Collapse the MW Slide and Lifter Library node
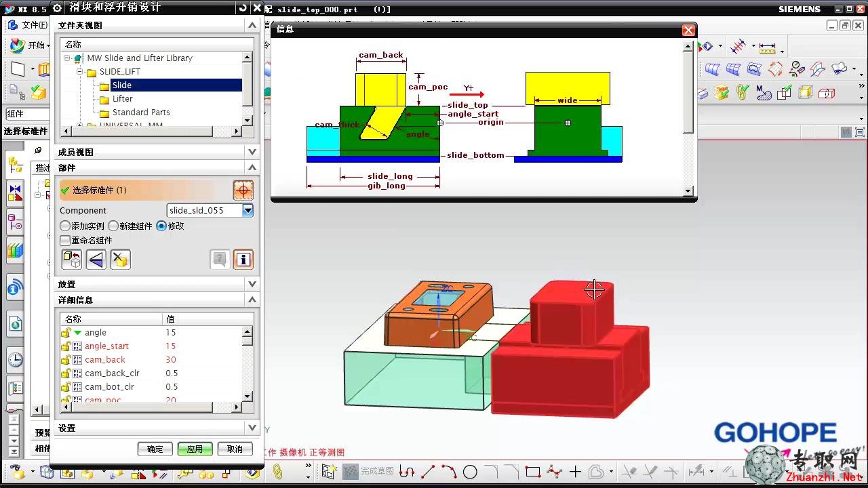868x488 pixels. [67, 58]
